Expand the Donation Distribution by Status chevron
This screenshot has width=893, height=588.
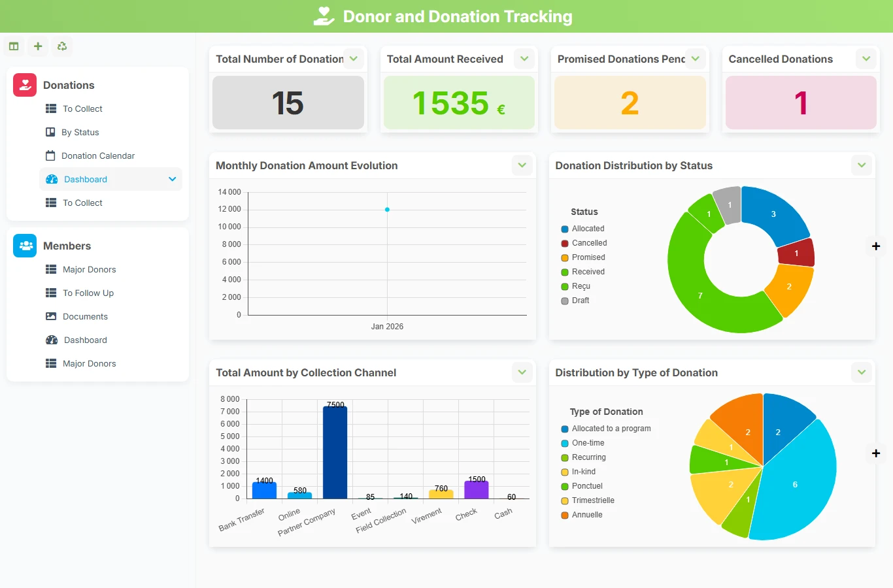click(862, 165)
